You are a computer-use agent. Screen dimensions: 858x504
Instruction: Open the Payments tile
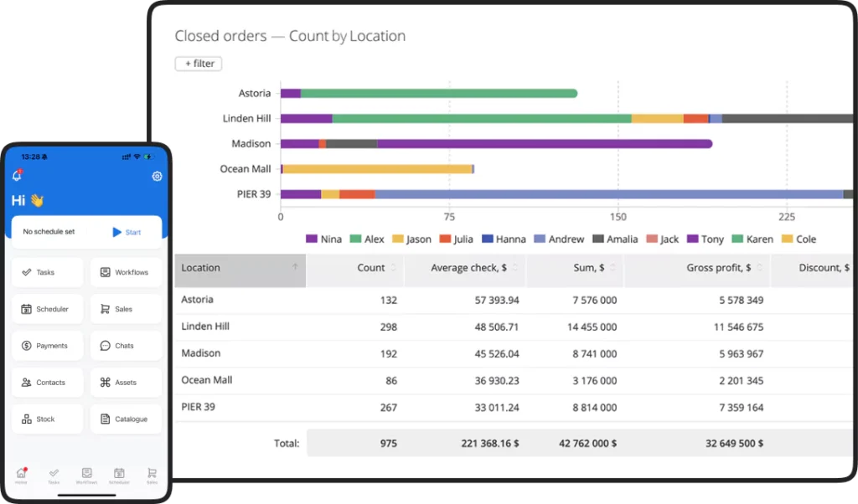click(x=47, y=346)
